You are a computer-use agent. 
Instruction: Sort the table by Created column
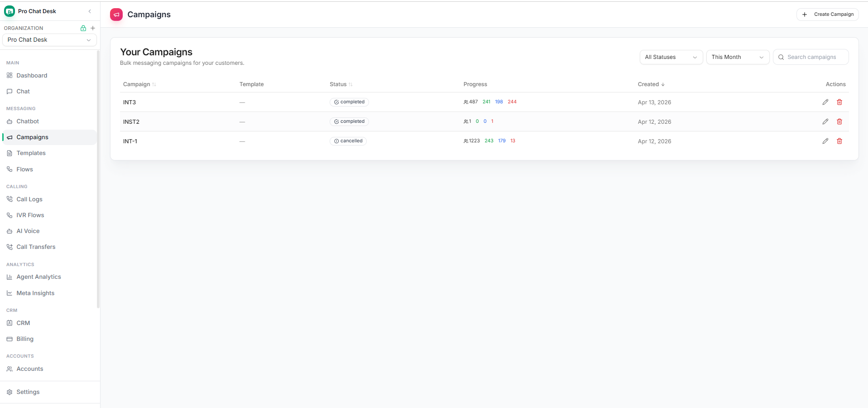coord(651,84)
